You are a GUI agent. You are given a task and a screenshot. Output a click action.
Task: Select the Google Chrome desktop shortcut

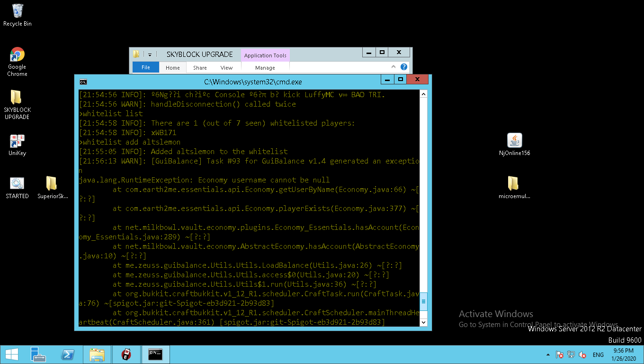[17, 62]
